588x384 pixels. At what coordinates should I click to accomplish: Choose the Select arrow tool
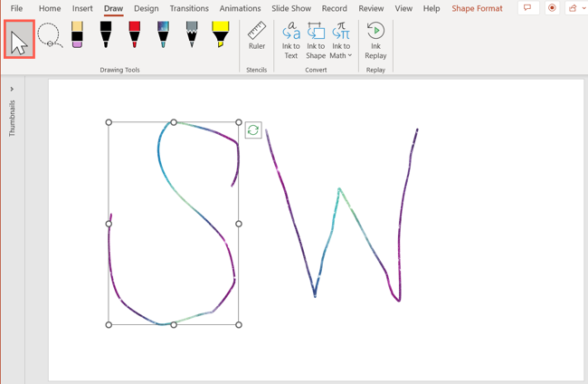pyautogui.click(x=19, y=40)
